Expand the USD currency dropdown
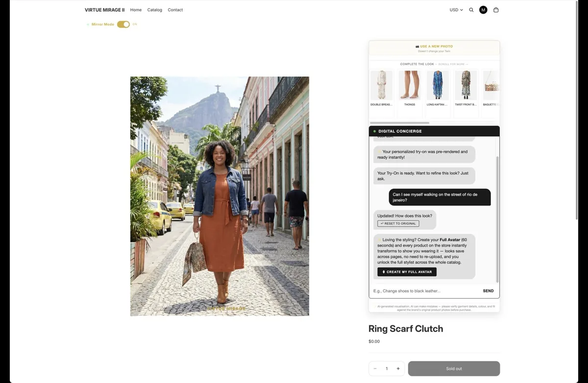This screenshot has height=383, width=588. point(456,10)
